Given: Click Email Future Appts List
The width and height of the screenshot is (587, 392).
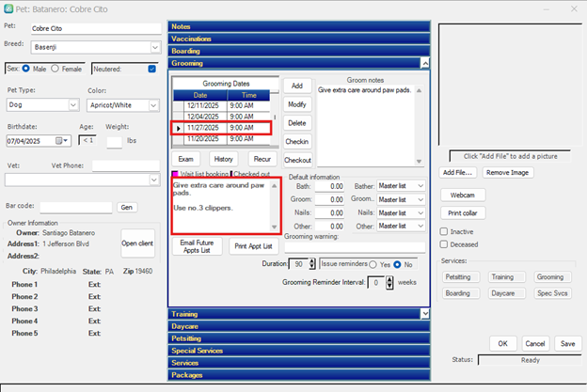Looking at the screenshot, I should (197, 246).
